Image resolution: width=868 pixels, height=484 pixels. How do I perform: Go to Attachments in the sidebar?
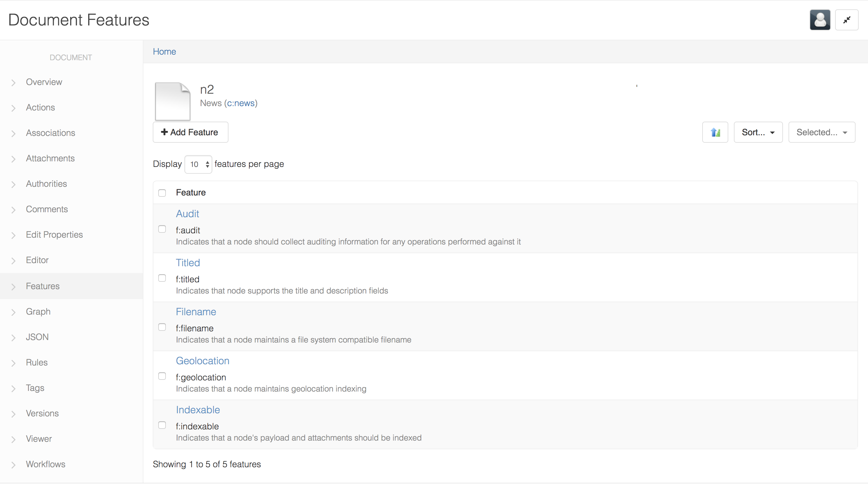(50, 158)
